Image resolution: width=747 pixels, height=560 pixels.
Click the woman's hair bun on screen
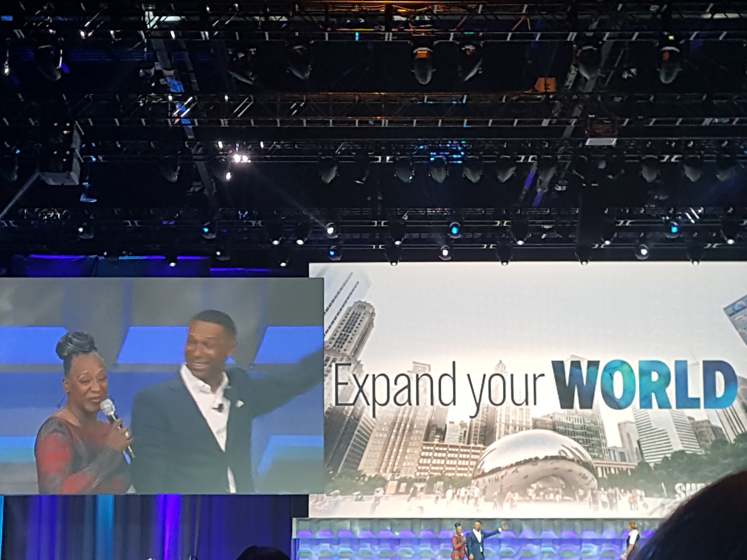pyautogui.click(x=76, y=344)
